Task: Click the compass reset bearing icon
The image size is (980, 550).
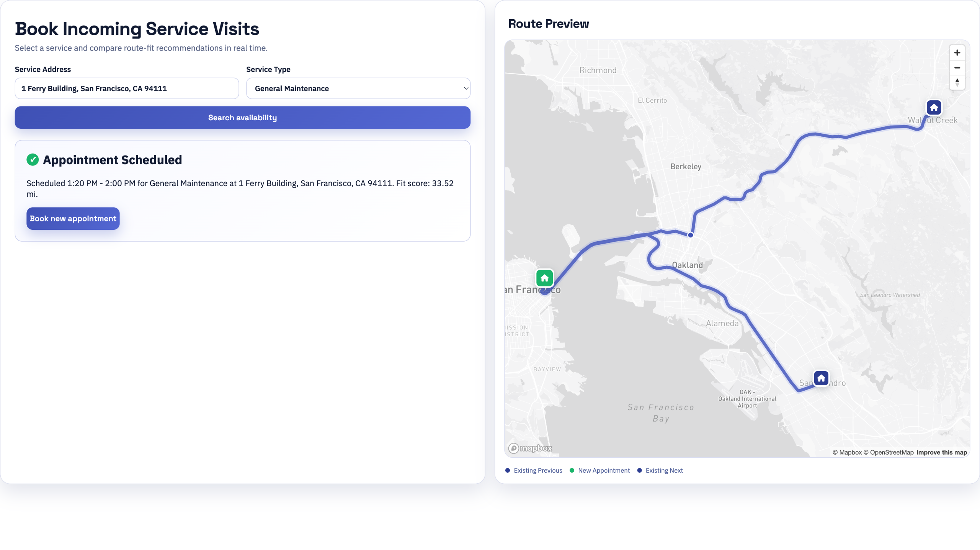Action: [x=957, y=83]
